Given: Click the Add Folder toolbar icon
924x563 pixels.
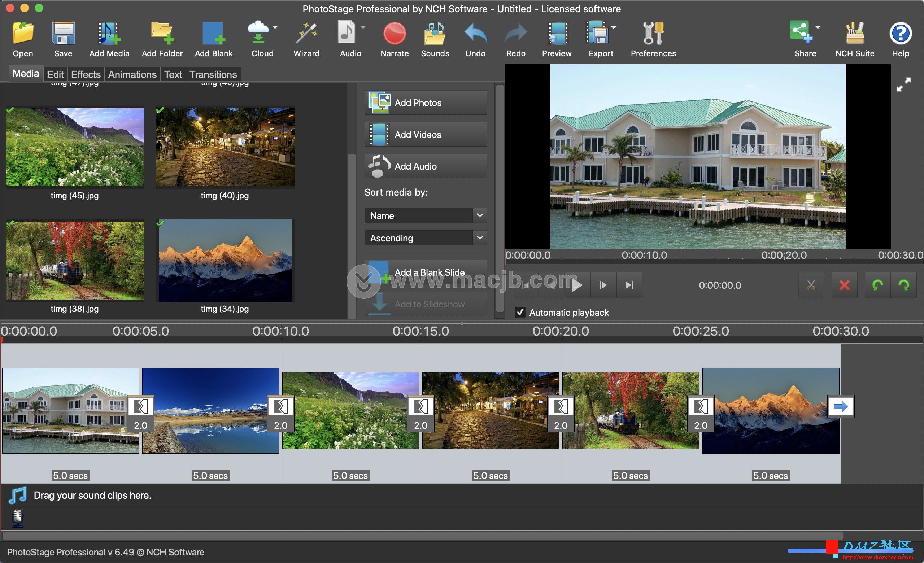Looking at the screenshot, I should click(x=162, y=33).
